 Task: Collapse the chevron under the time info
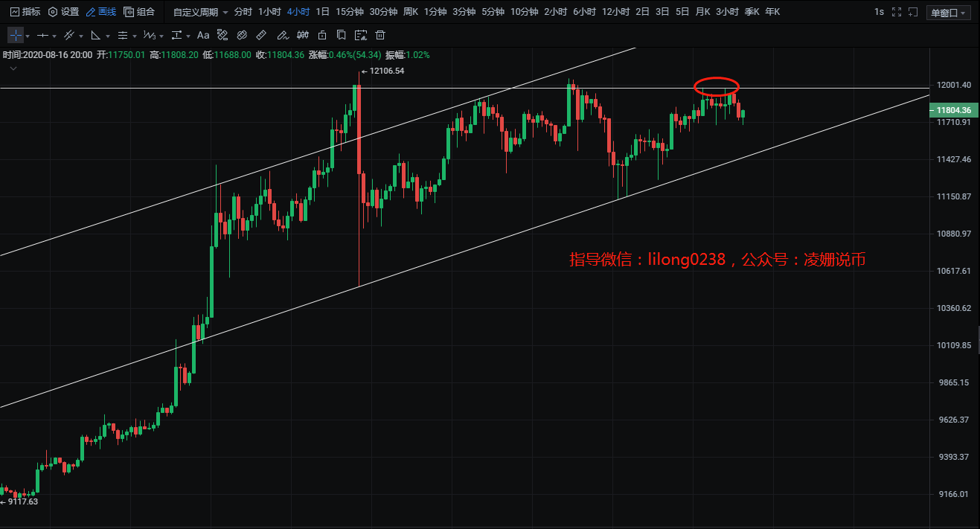(13, 68)
